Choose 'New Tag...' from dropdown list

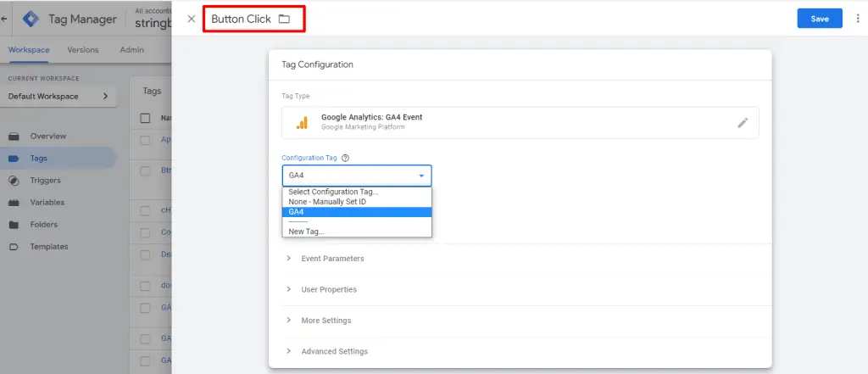pos(357,232)
